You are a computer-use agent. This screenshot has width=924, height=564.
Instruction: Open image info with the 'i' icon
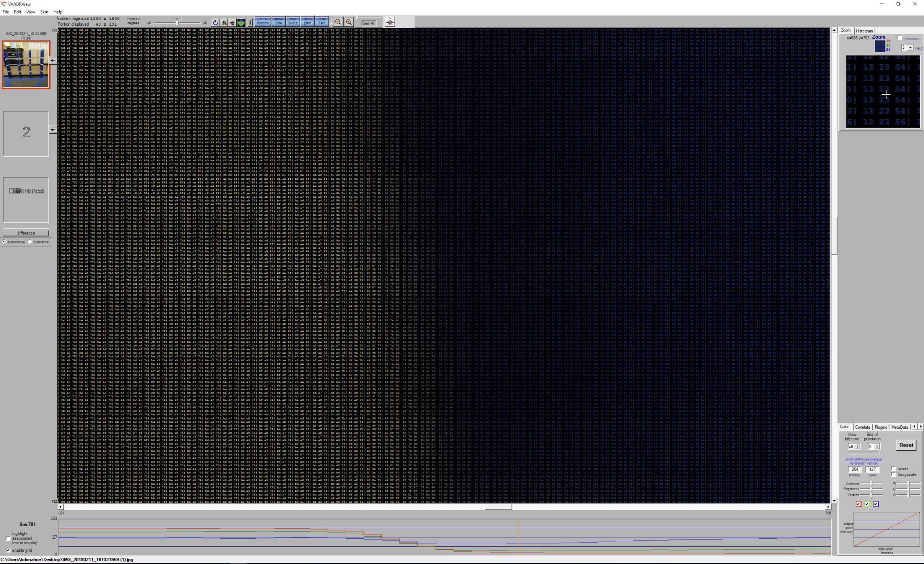(250, 23)
